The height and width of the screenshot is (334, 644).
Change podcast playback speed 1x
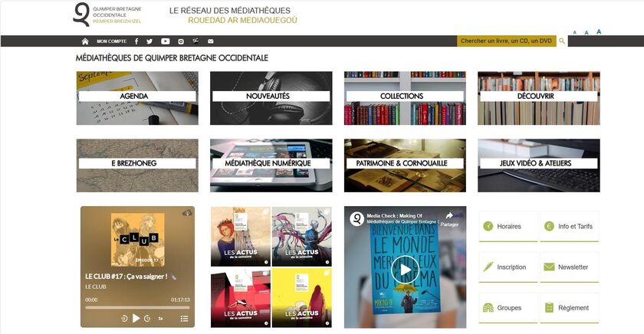160,318
